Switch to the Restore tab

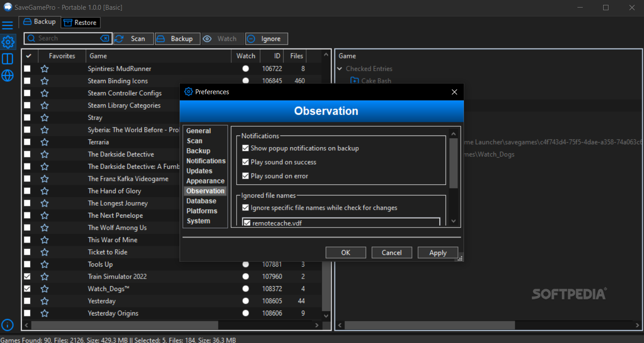tap(81, 23)
